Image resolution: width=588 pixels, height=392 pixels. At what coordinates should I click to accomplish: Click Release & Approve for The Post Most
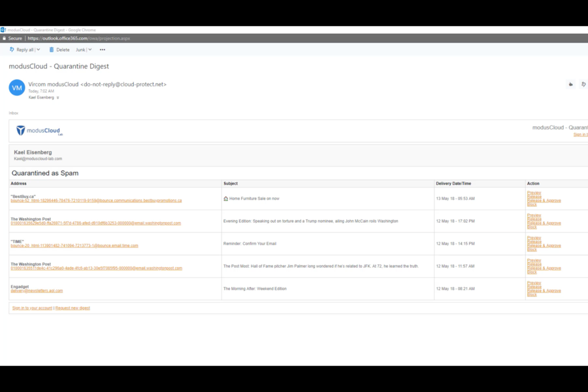[x=544, y=269]
